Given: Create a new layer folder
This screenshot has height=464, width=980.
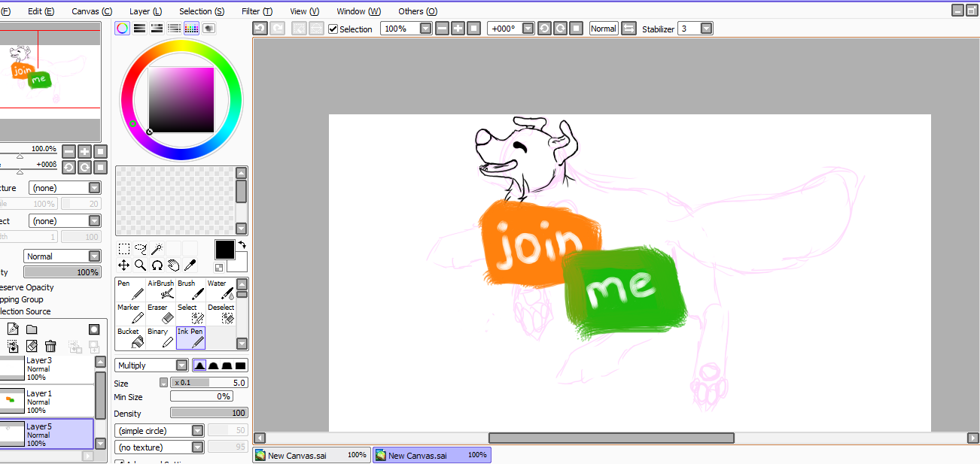Looking at the screenshot, I should 32,329.
